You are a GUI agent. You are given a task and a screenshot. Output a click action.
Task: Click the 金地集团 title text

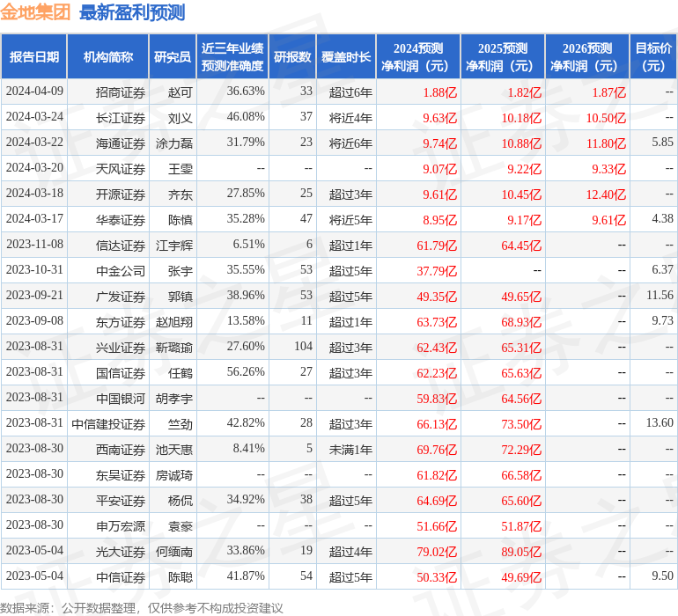pos(35,12)
